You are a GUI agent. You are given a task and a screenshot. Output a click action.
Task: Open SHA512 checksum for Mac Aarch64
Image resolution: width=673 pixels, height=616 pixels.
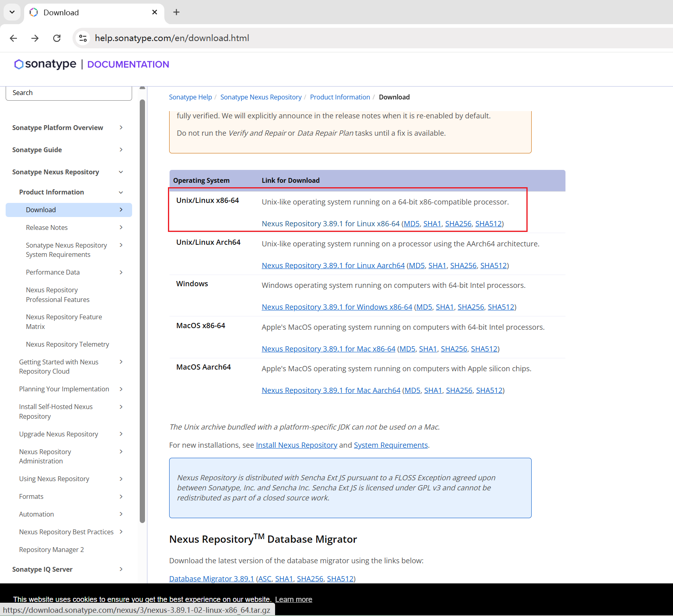[489, 391]
